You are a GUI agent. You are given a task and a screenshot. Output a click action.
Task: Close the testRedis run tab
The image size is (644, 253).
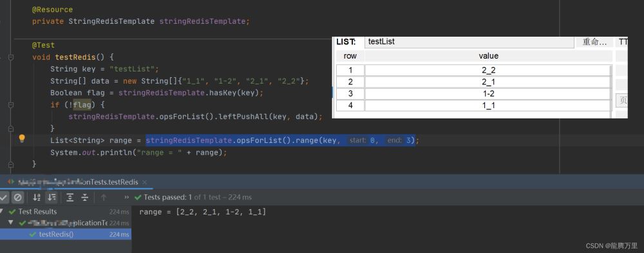pos(144,182)
